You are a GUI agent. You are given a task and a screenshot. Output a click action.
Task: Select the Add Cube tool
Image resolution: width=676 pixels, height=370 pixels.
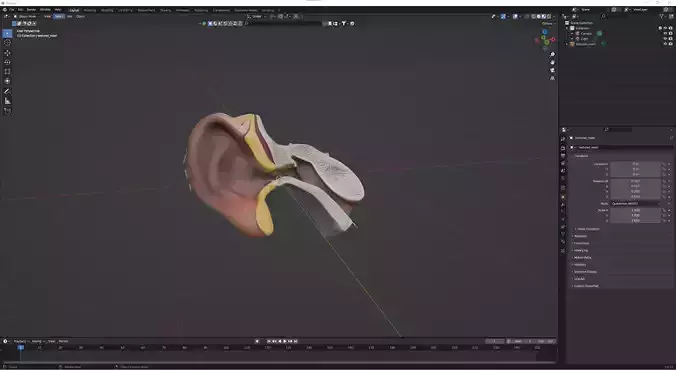(7, 111)
